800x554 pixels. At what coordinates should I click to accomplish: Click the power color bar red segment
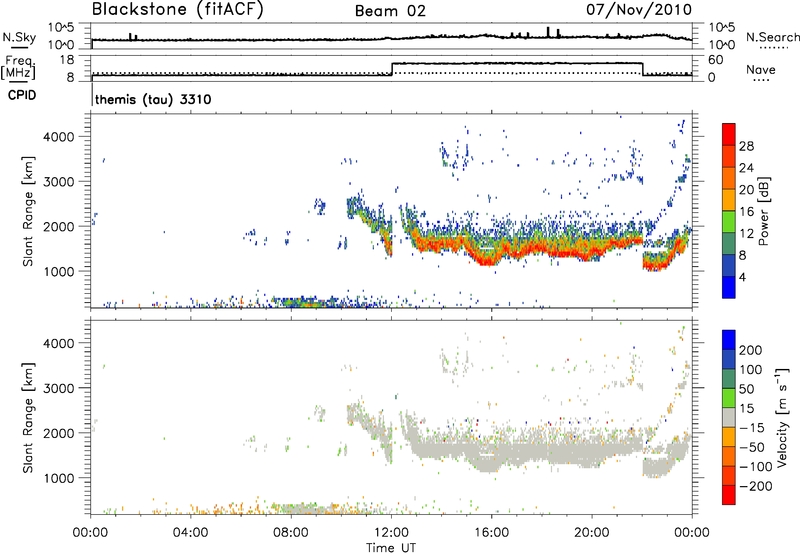[729, 135]
